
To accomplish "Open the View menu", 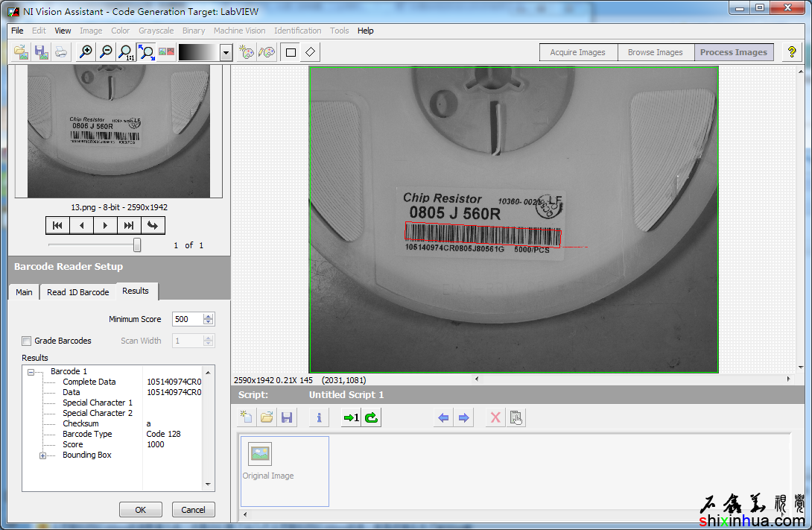I will coord(63,31).
